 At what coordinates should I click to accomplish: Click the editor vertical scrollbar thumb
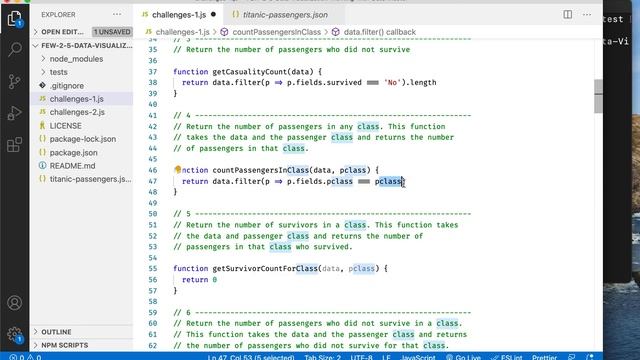598,96
